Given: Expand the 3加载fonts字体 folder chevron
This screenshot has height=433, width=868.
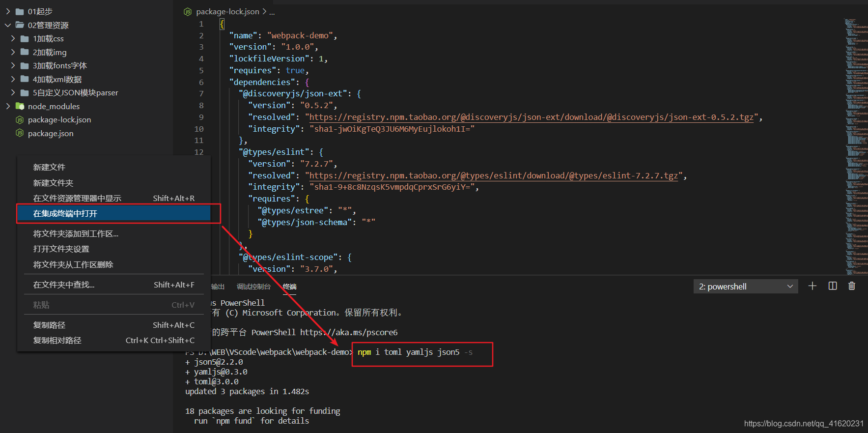Looking at the screenshot, I should point(13,65).
